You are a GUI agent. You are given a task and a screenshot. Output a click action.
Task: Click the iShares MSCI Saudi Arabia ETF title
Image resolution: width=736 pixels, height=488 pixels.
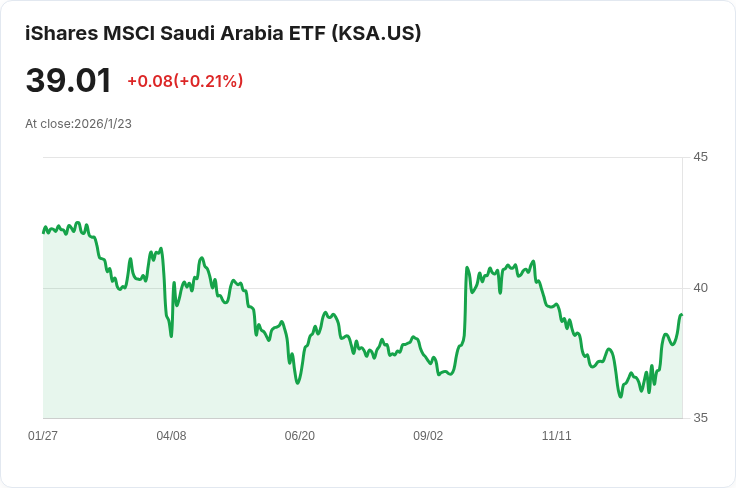[x=223, y=33]
